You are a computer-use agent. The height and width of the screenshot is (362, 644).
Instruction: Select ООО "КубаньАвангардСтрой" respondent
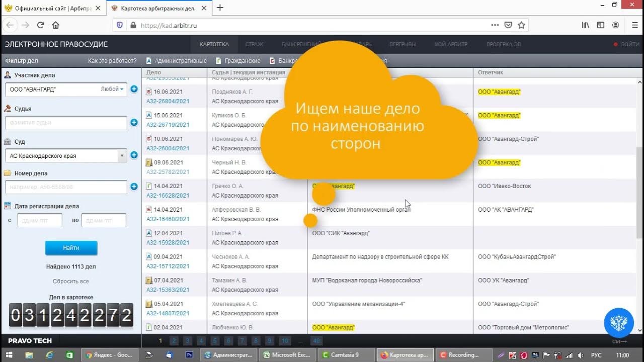[517, 256]
